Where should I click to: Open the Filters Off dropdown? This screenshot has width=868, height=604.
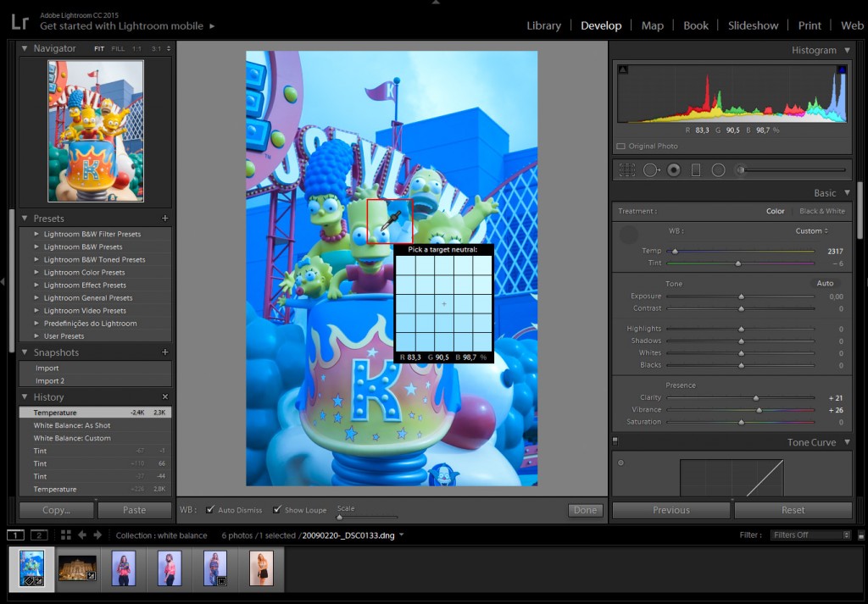pyautogui.click(x=810, y=535)
